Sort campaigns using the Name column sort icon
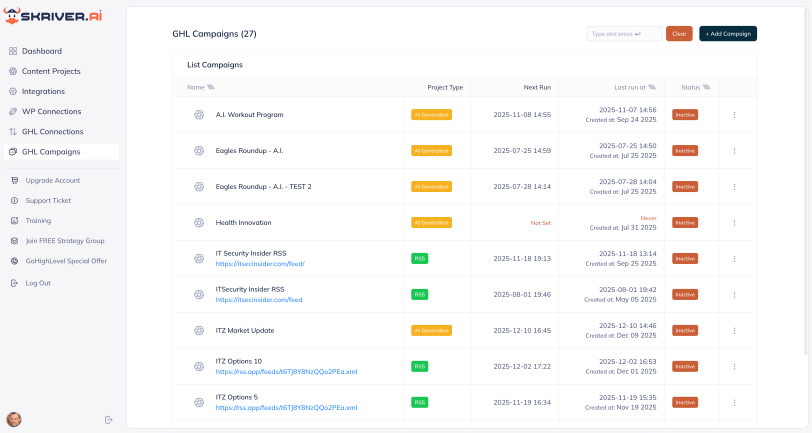The height and width of the screenshot is (433, 812). pyautogui.click(x=211, y=87)
